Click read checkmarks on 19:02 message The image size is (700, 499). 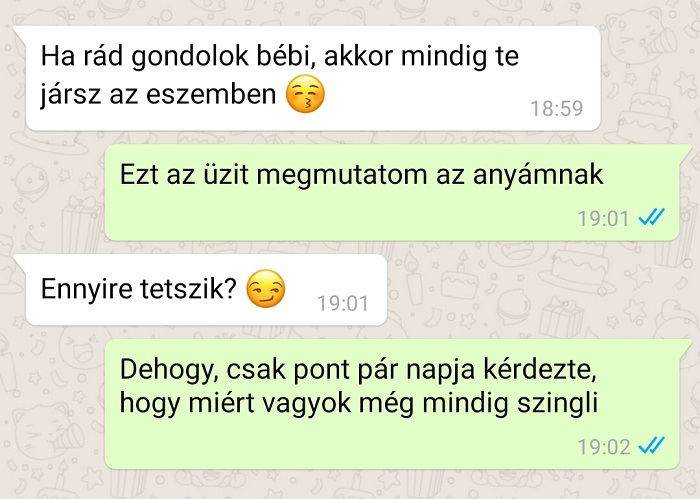pos(652,445)
